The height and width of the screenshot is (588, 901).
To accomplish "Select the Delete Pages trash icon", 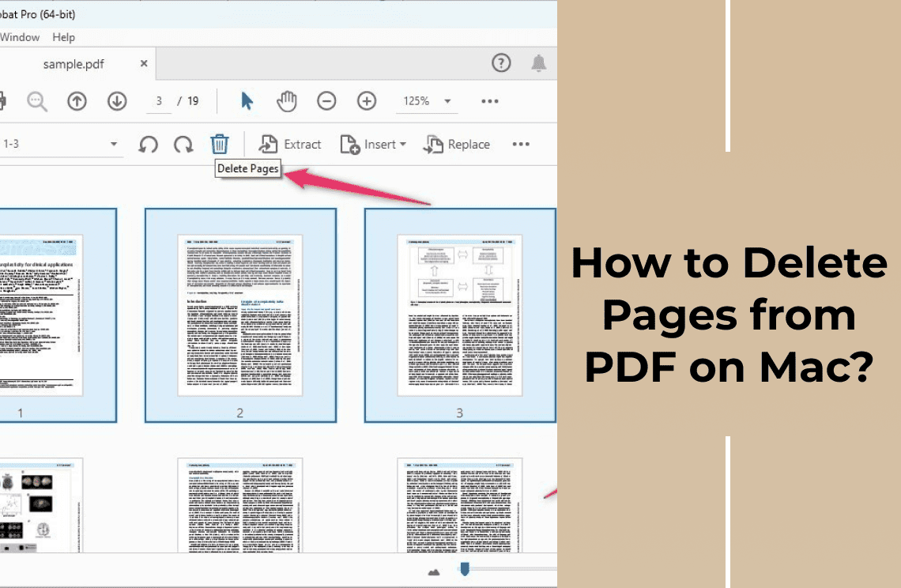I will 219,144.
